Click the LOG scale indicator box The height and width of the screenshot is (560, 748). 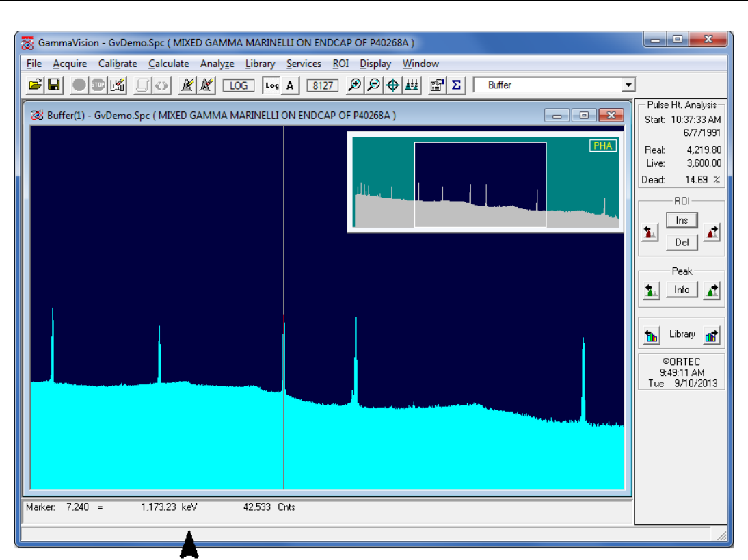click(239, 85)
